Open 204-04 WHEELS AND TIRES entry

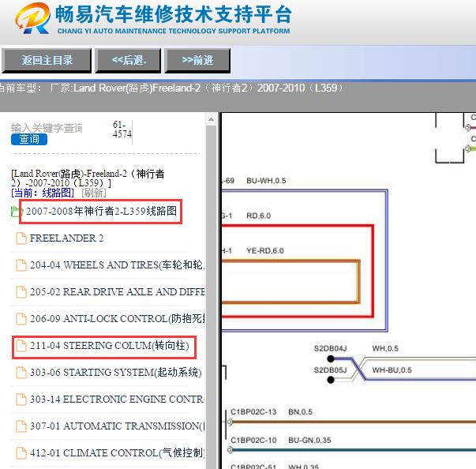pyautogui.click(x=117, y=265)
